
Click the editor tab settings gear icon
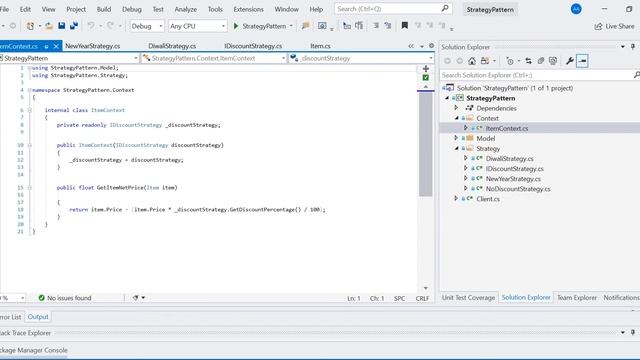pos(431,46)
